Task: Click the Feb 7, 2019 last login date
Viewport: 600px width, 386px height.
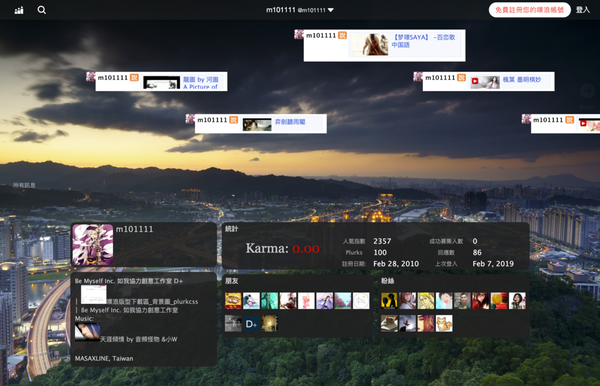Action: (493, 264)
